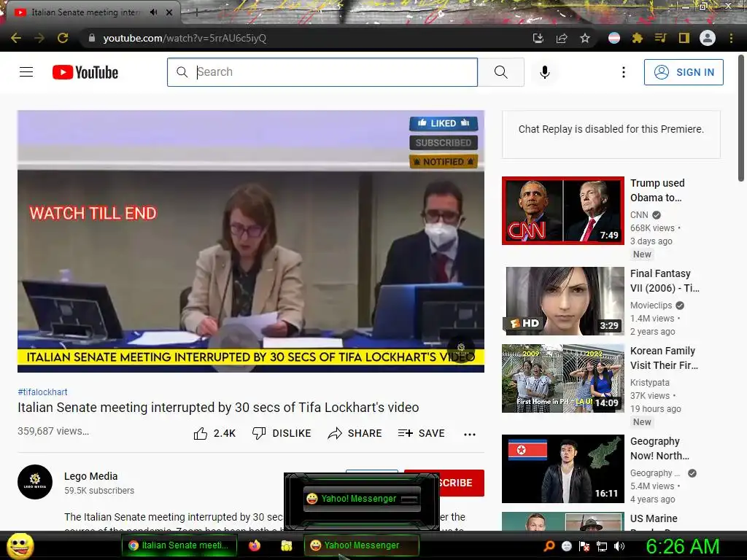Click the 6:26 AM clock
The height and width of the screenshot is (560, 747).
tap(682, 546)
